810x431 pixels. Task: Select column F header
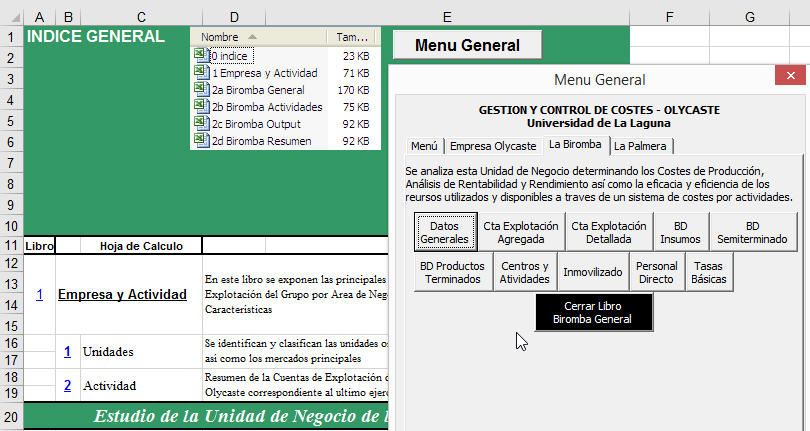tap(668, 17)
